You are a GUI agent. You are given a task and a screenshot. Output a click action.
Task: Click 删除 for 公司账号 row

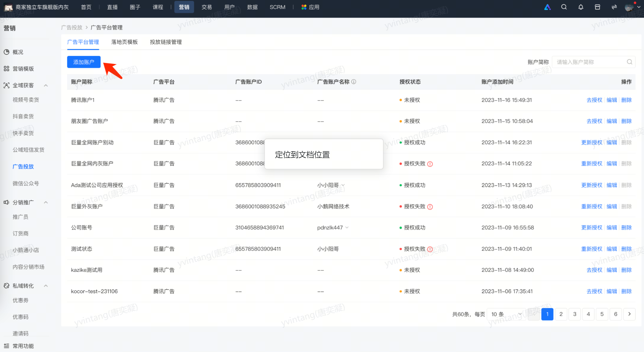(626, 228)
